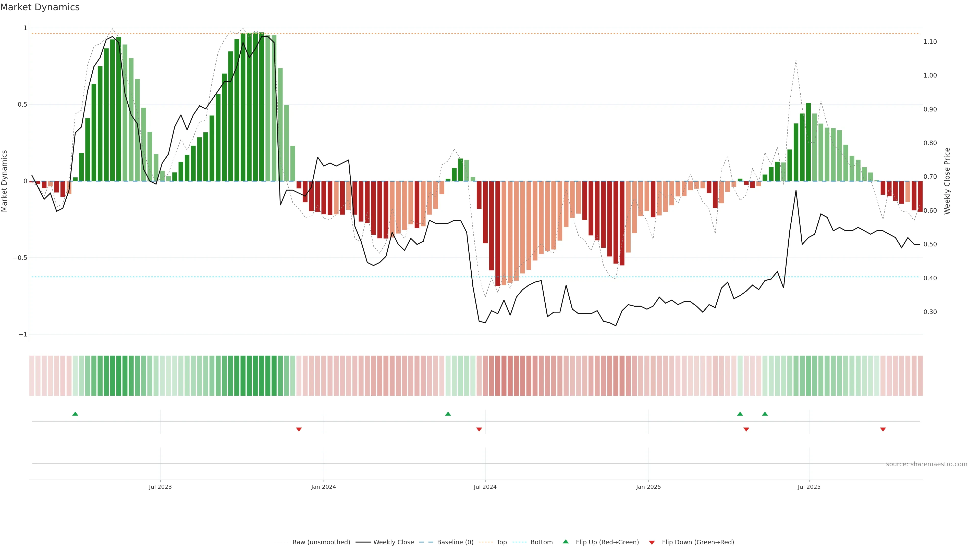
Task: Click the latest green flip-up marker before Jul 2025
Action: (765, 414)
